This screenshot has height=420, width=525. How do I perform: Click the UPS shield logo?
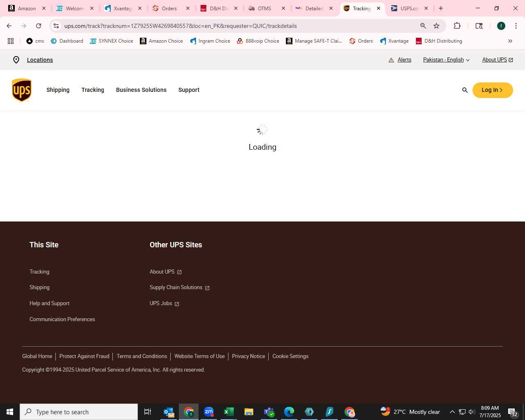pos(22,90)
